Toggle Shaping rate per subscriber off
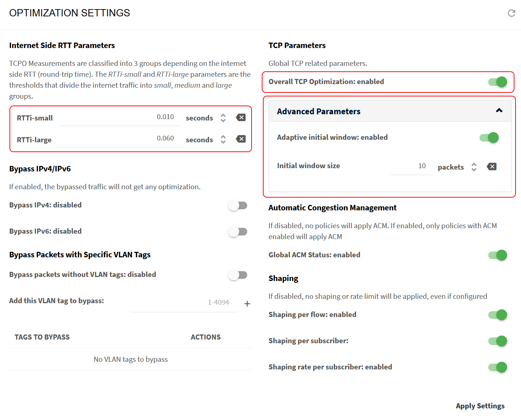 pos(498,367)
